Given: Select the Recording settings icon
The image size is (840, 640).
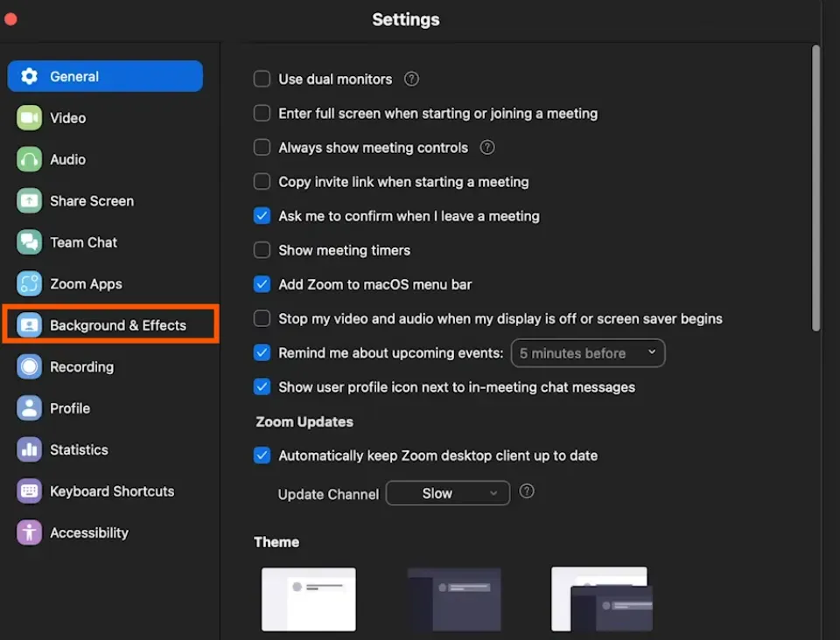Looking at the screenshot, I should pyautogui.click(x=29, y=366).
